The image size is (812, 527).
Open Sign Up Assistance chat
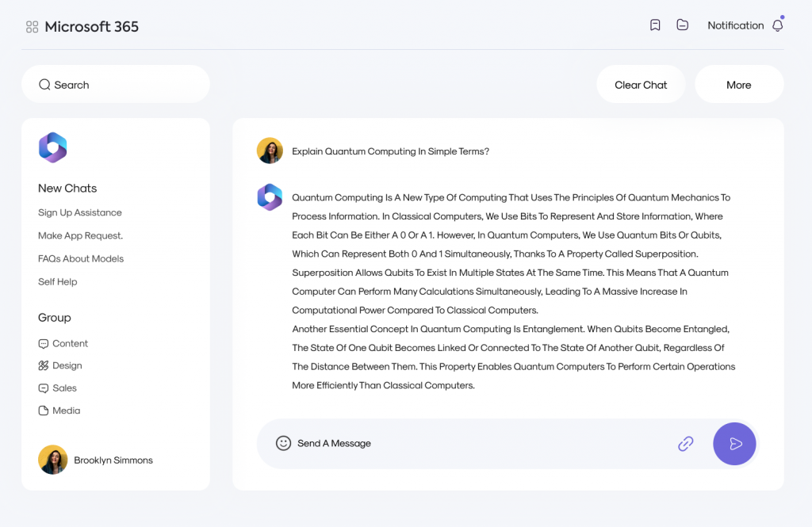tap(80, 212)
